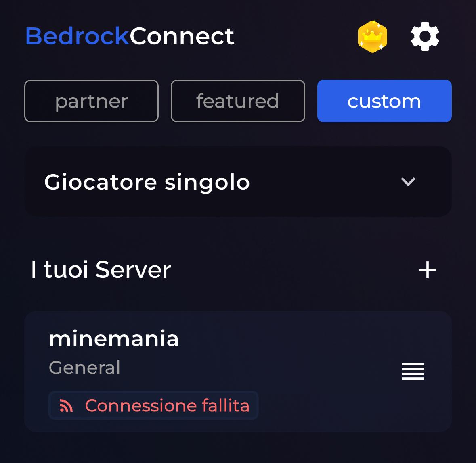The height and width of the screenshot is (463, 476).
Task: Click the Connessione fallita status label
Action: (167, 405)
